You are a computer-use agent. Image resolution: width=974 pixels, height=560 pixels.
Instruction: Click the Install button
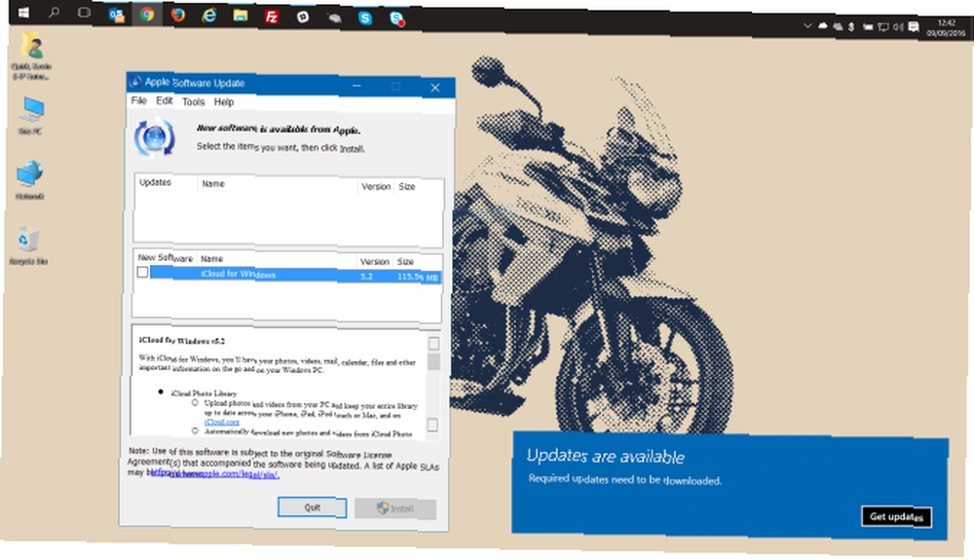(x=395, y=508)
